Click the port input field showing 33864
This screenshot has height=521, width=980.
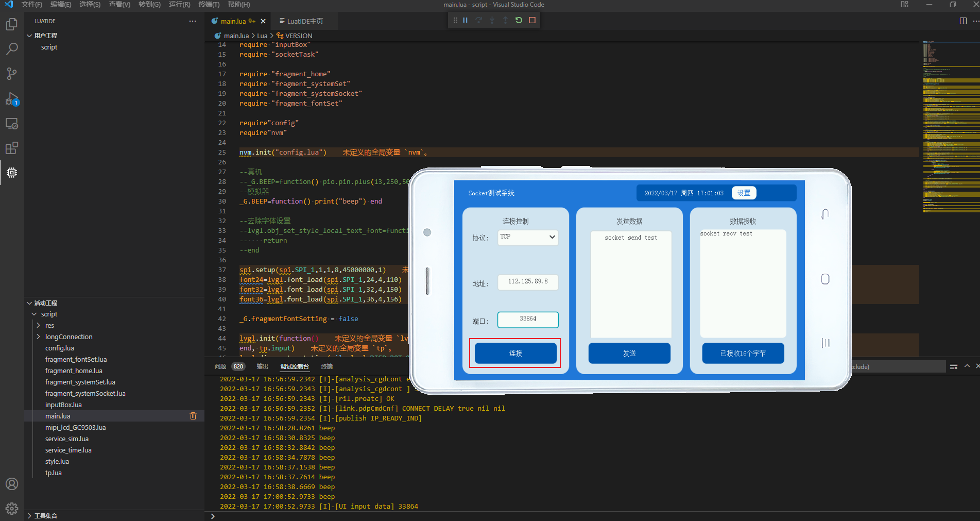(528, 319)
